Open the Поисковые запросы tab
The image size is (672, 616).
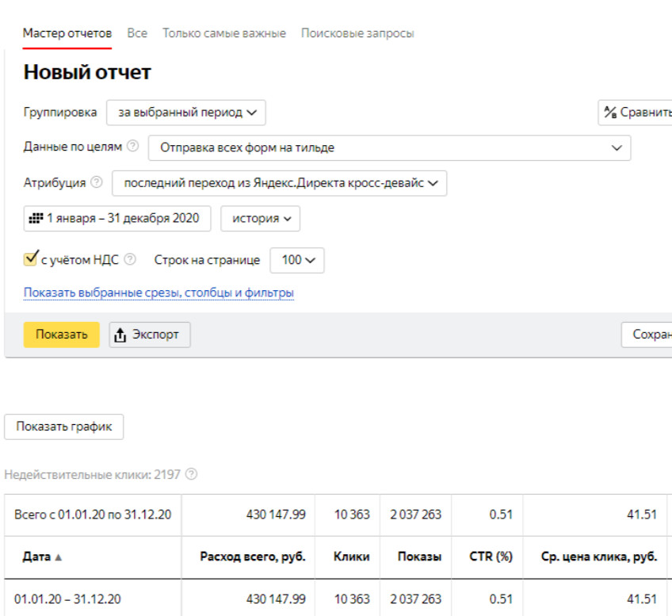coord(357,33)
